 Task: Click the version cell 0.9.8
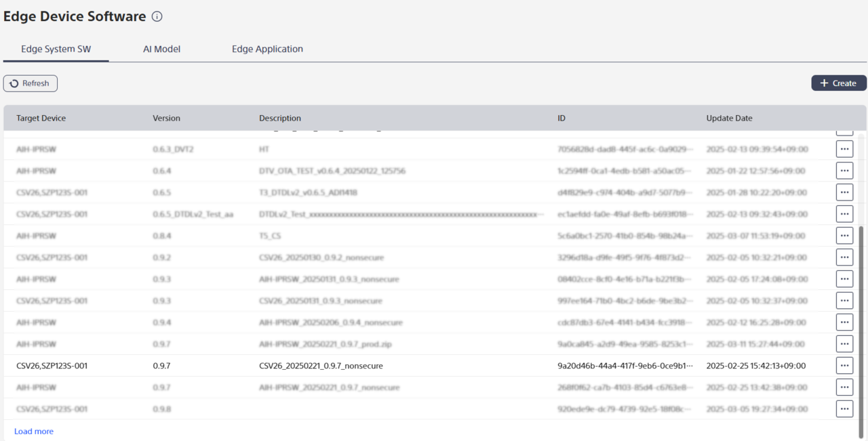pyautogui.click(x=161, y=409)
